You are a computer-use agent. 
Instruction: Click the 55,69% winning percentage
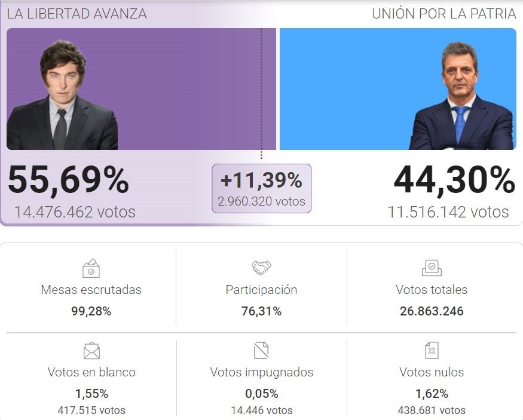pos(68,180)
